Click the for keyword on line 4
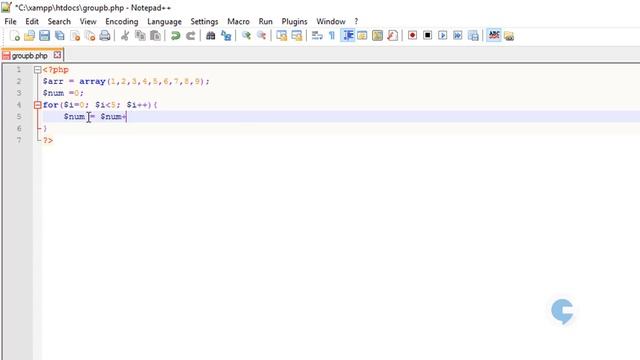 coord(51,105)
